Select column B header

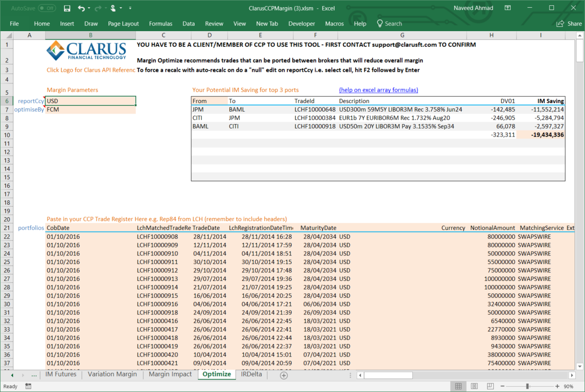91,35
